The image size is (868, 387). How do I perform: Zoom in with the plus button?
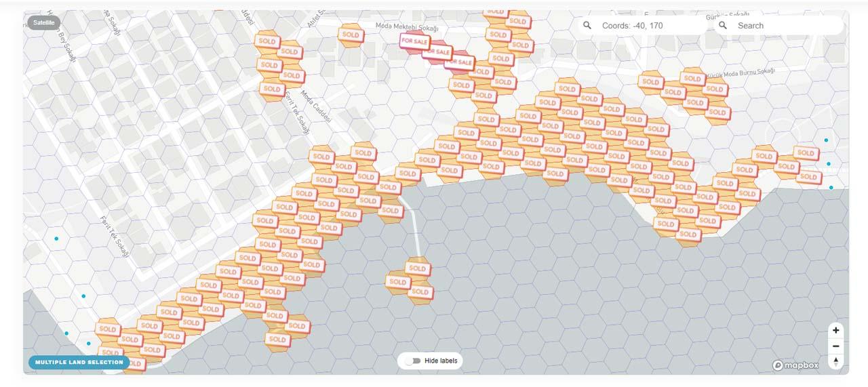click(x=836, y=330)
